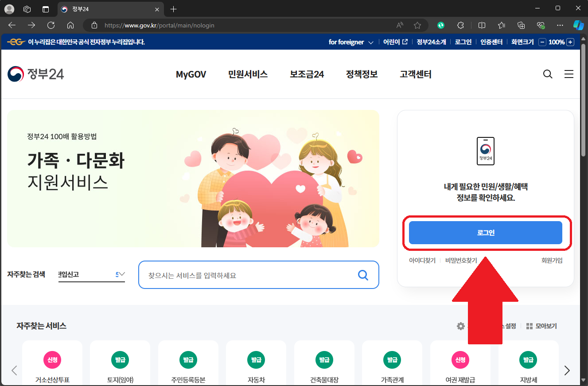Open the 보조금24 menu

307,74
